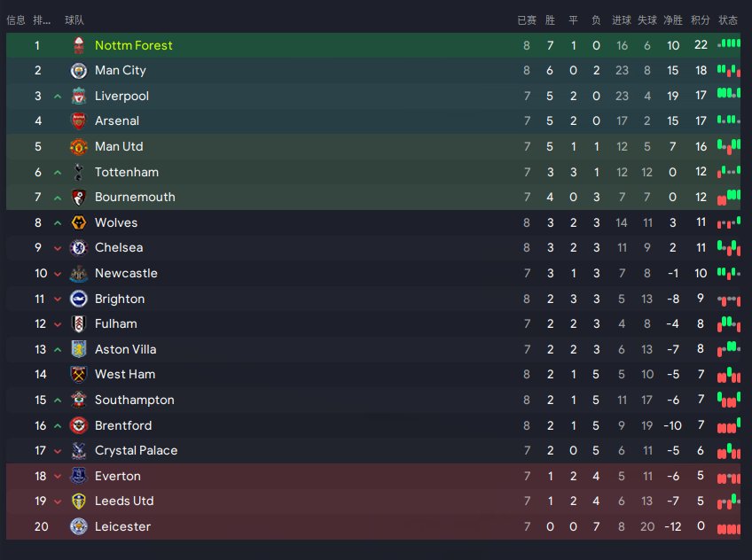This screenshot has width=752, height=560.
Task: Click the West Ham crossed hammers badge
Action: coord(79,375)
